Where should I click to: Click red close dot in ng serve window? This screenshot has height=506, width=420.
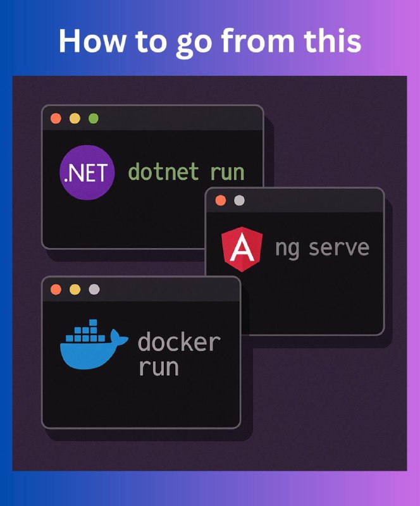221,201
